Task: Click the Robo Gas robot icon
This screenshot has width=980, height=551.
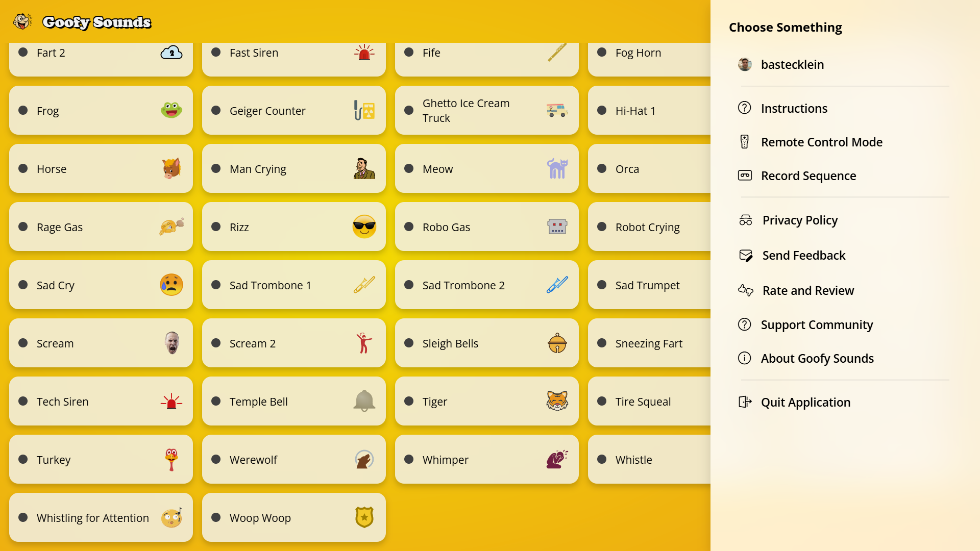Action: tap(557, 227)
